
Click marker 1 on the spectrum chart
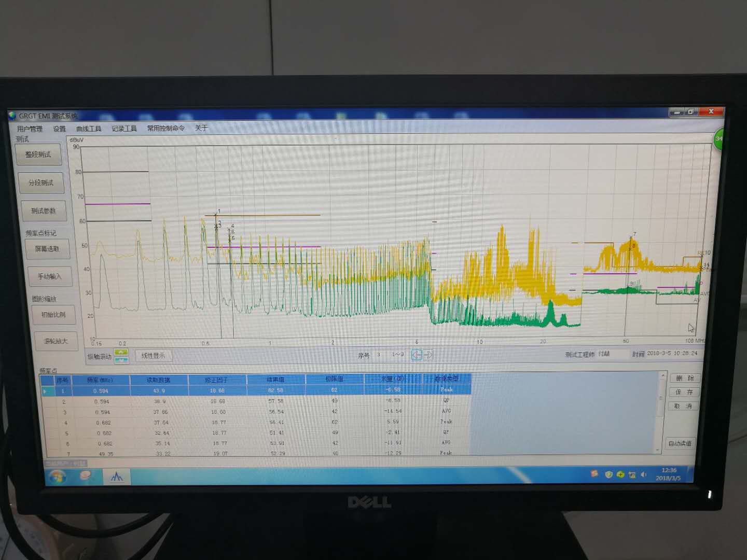tap(219, 211)
